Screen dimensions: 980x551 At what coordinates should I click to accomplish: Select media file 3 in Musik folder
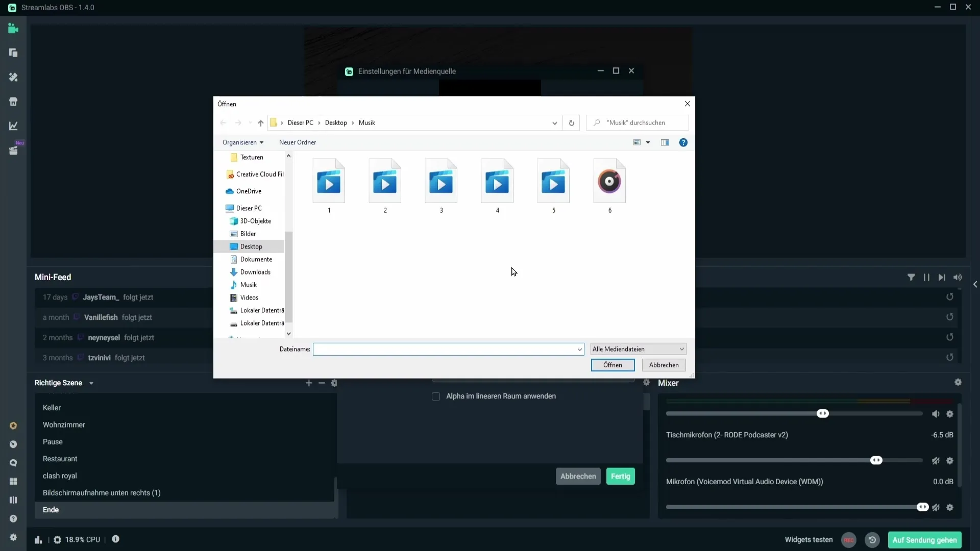(x=441, y=187)
